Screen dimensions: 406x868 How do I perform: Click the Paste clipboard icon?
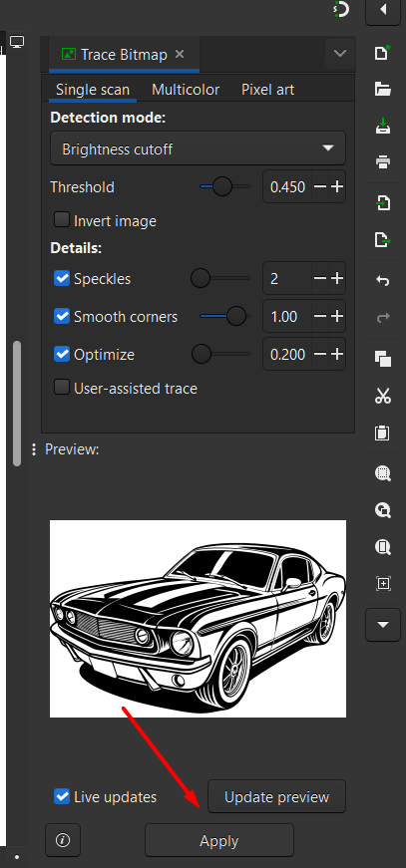coord(383,433)
